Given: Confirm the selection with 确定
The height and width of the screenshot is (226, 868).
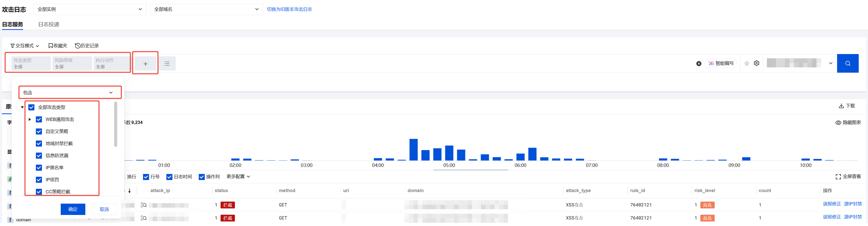Looking at the screenshot, I should pos(73,209).
